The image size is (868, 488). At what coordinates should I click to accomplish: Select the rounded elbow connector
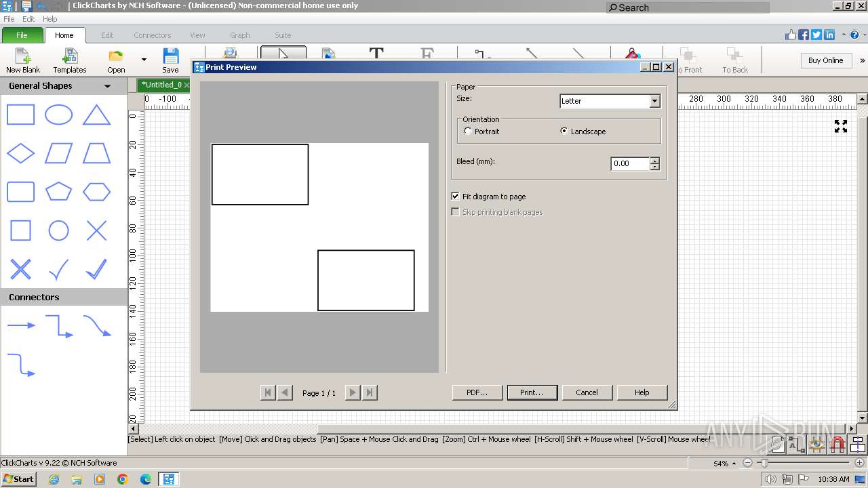(21, 365)
